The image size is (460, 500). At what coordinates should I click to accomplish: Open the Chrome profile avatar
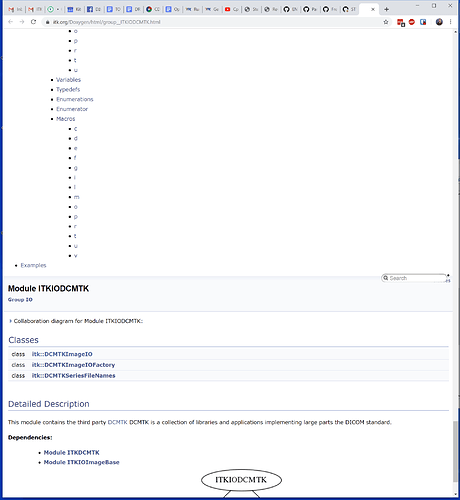(439, 22)
